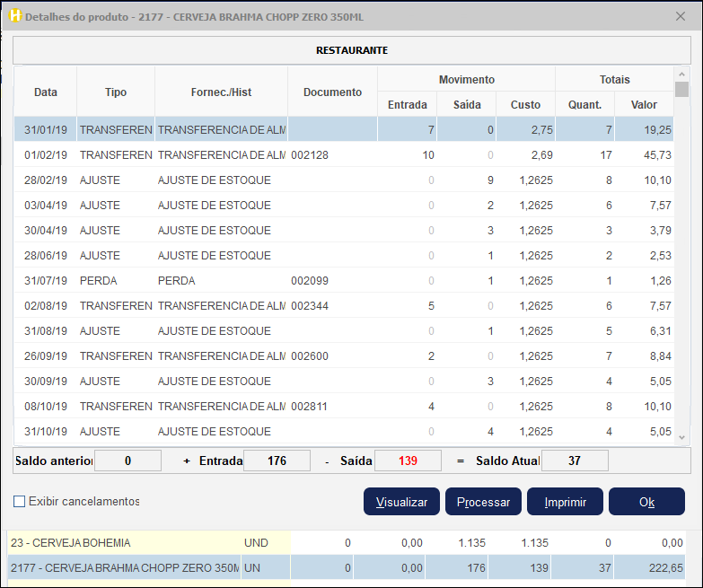Image resolution: width=703 pixels, height=588 pixels.
Task: Confirm with the Ok button
Action: click(646, 502)
